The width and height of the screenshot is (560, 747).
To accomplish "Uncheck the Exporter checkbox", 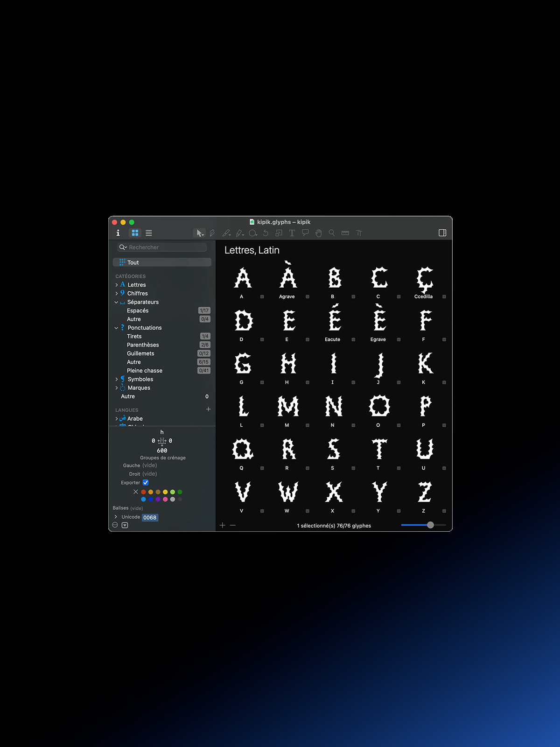I will pos(146,482).
